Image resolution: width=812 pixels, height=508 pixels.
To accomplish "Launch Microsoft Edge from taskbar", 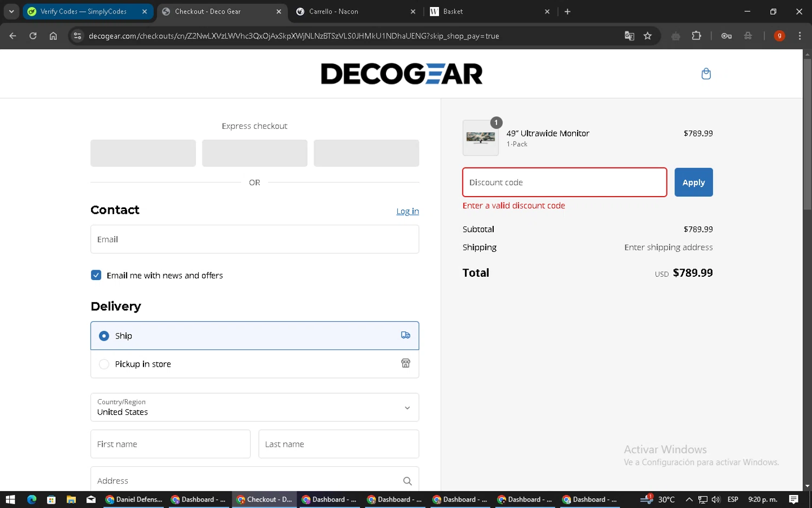I will click(x=31, y=499).
